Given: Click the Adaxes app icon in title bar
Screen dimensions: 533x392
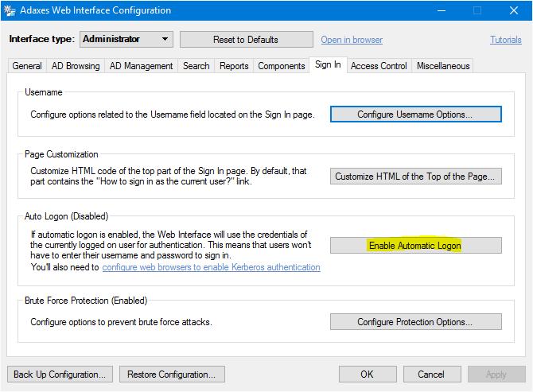Looking at the screenshot, I should [x=10, y=10].
